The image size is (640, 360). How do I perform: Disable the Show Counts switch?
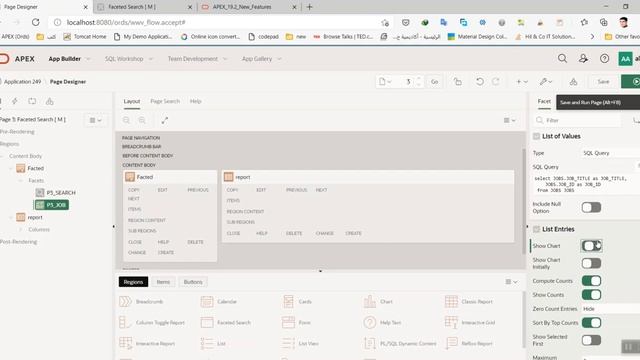pyautogui.click(x=591, y=295)
